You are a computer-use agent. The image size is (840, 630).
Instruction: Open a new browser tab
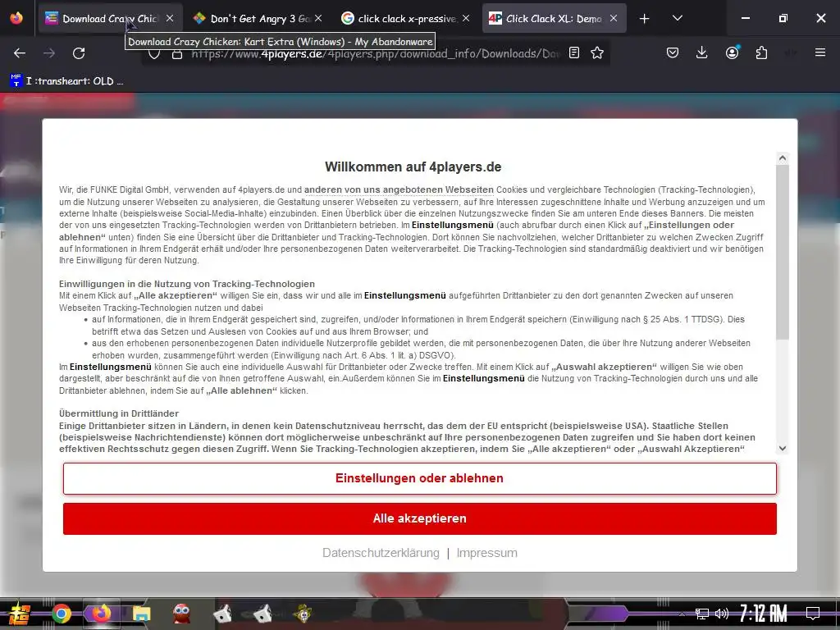645,19
